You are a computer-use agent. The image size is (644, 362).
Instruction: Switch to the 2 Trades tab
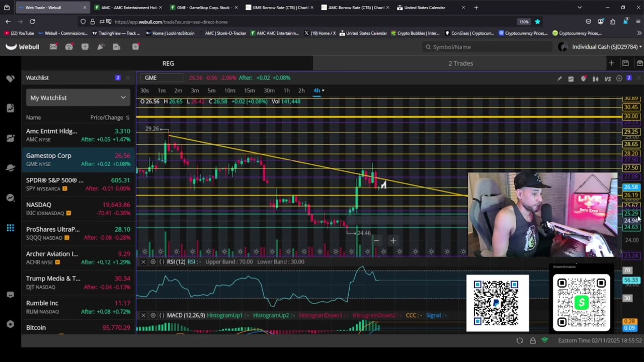tap(460, 63)
